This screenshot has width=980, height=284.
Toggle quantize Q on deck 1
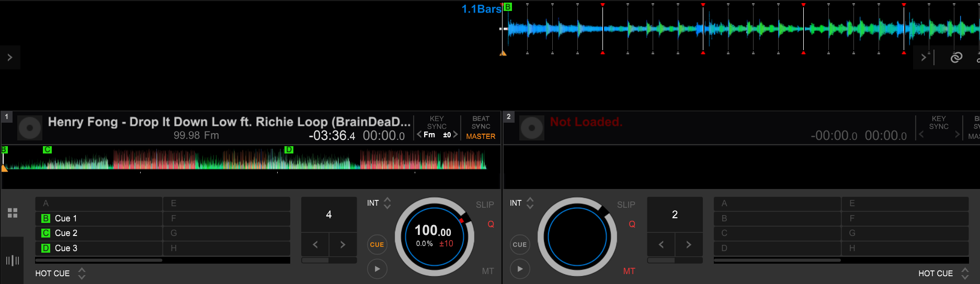(x=491, y=224)
